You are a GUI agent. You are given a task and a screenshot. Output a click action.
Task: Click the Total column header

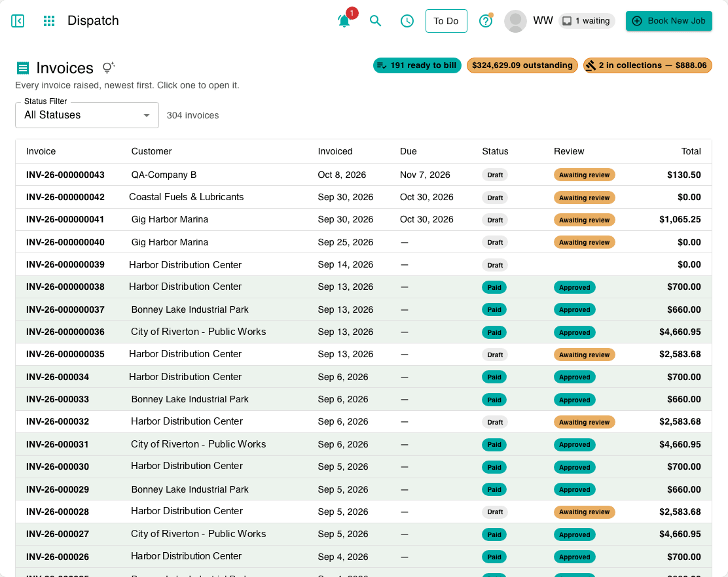(691, 151)
